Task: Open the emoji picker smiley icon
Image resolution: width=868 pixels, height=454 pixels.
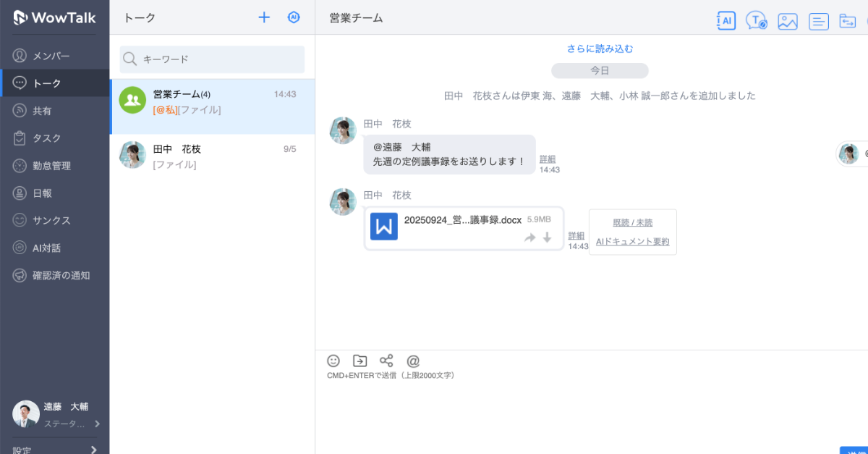Action: tap(333, 361)
